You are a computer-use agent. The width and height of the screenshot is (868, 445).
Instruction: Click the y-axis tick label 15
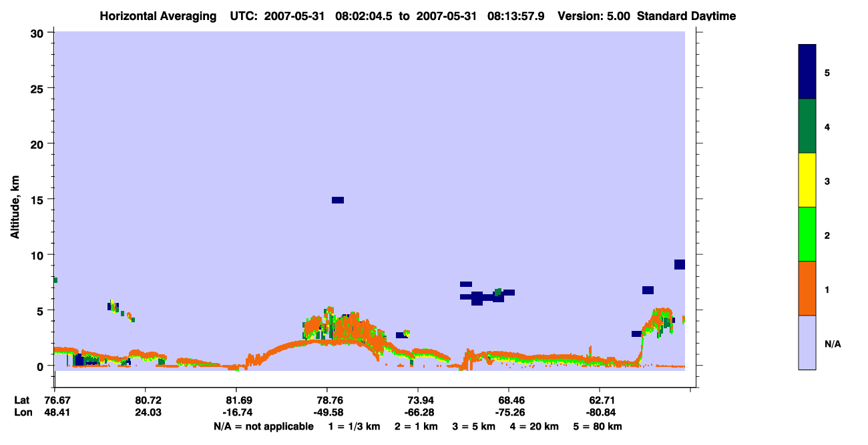coord(38,199)
